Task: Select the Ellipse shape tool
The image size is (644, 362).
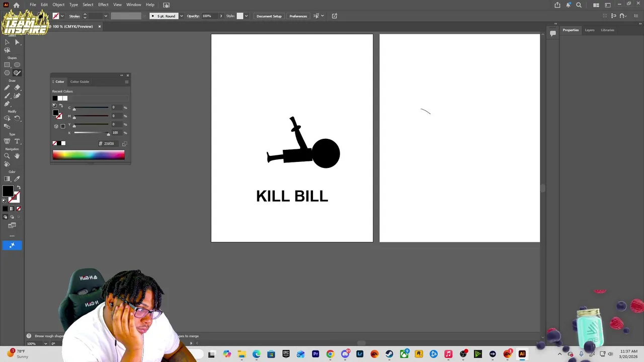Action: point(17,65)
